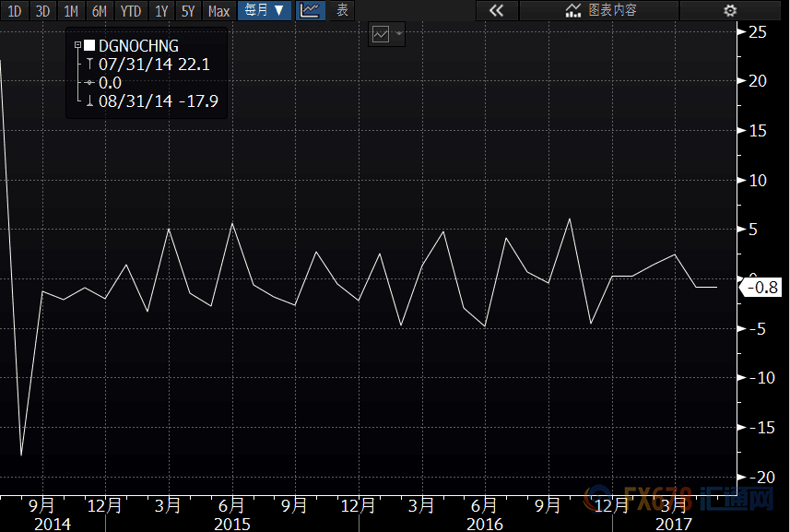Expand the chart type dropdown arrow

click(398, 34)
